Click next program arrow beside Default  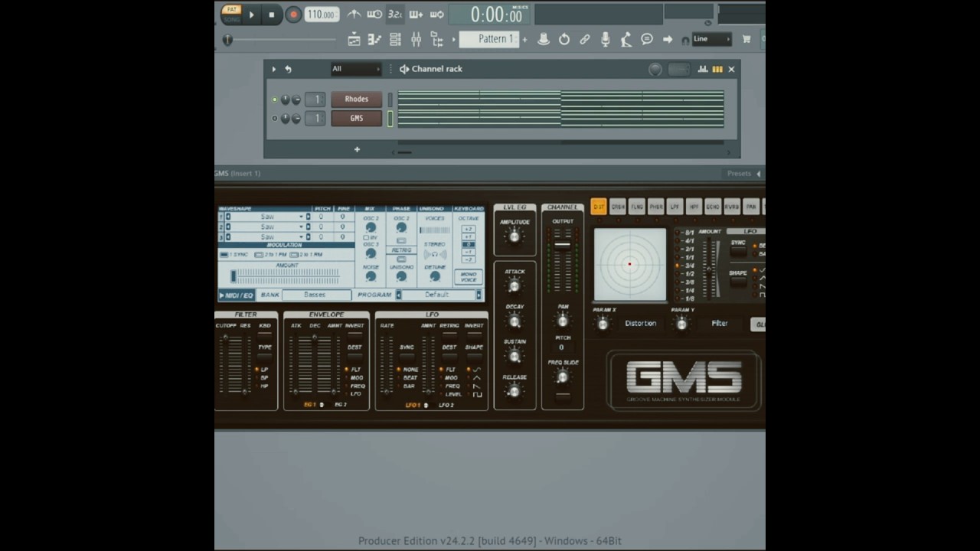click(479, 295)
